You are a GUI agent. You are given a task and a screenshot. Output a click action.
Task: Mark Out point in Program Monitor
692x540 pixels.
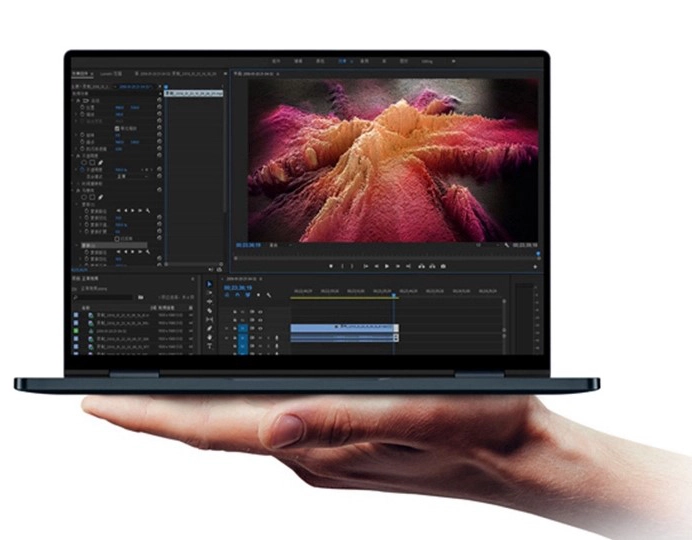pos(352,266)
